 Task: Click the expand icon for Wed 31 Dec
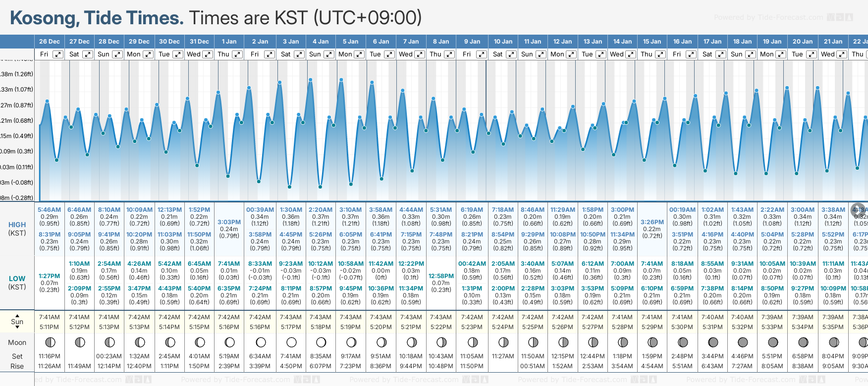point(208,54)
